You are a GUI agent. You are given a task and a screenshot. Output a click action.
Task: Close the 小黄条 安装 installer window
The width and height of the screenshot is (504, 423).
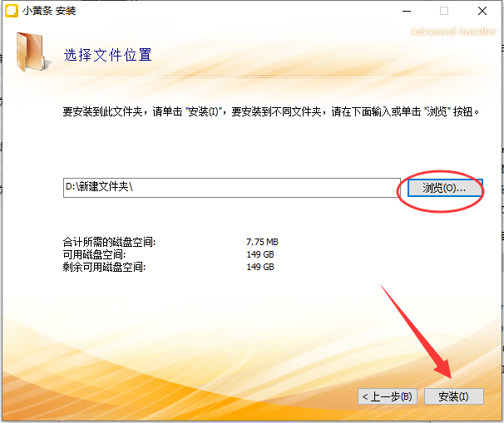coord(482,11)
